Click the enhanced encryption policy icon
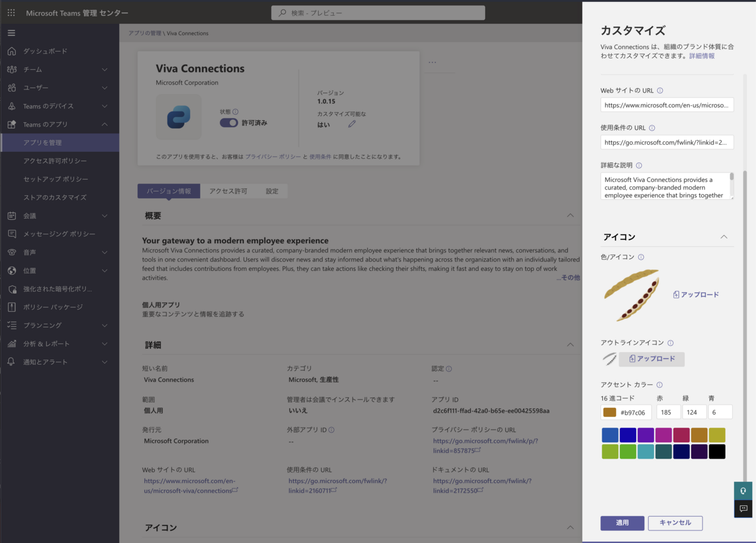 pyautogui.click(x=11, y=289)
